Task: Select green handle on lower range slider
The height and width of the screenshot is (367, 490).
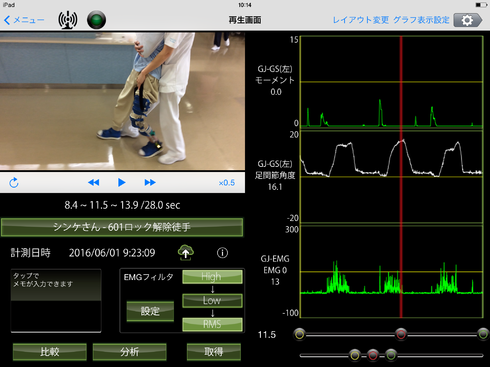Action: tap(391, 355)
